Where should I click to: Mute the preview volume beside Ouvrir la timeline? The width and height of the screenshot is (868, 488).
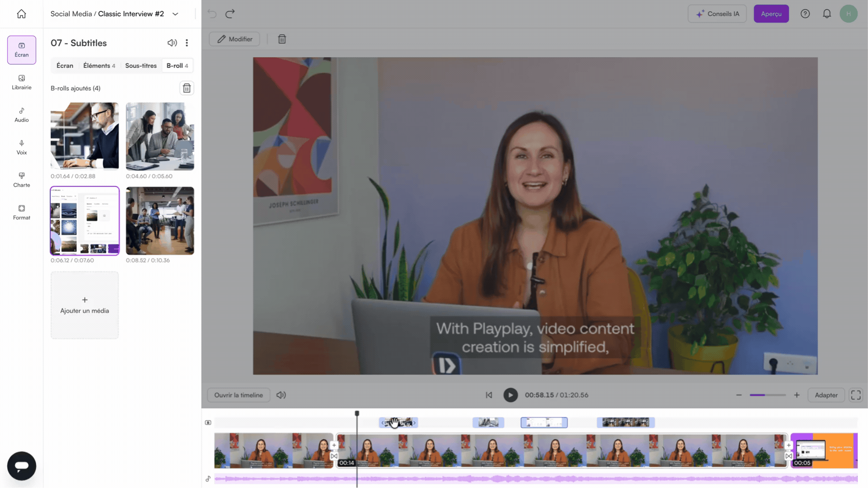(281, 395)
